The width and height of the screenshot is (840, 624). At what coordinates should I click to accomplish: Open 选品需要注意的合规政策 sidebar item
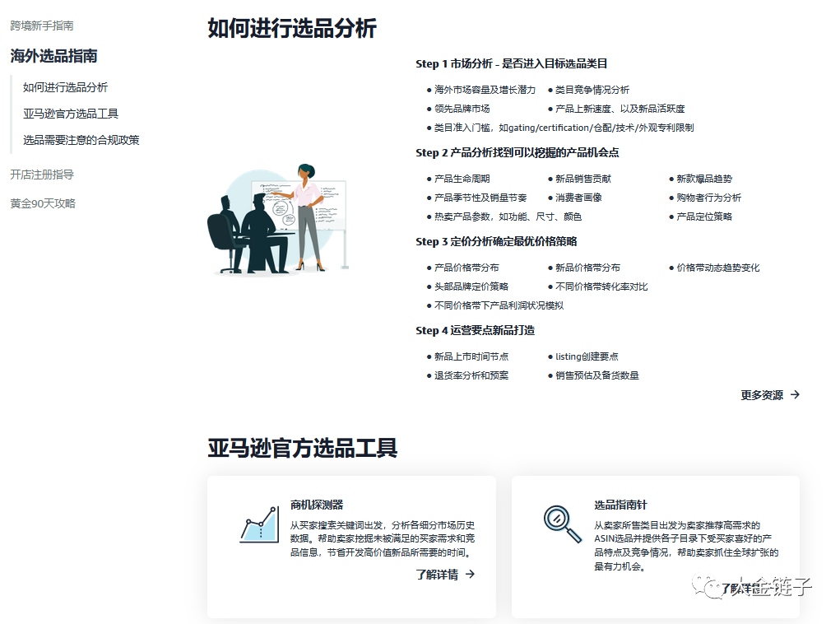tap(81, 140)
